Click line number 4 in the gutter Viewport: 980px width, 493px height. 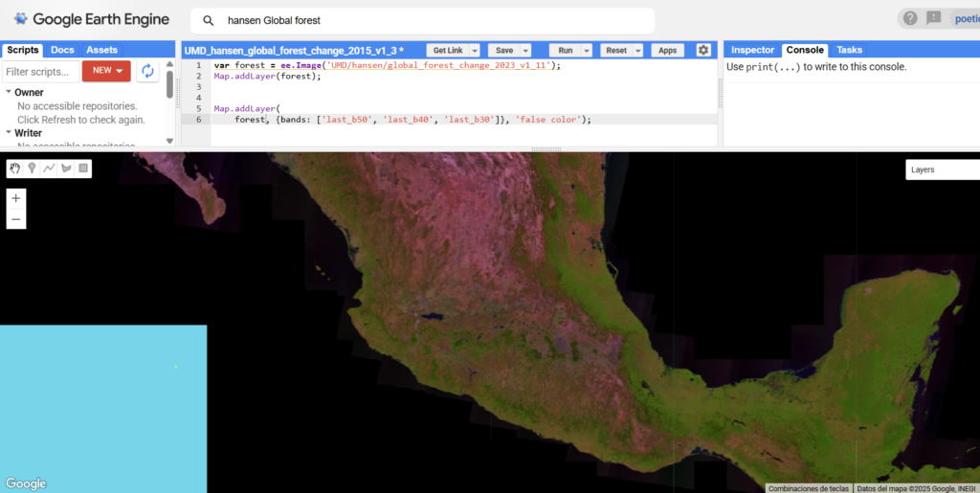coord(199,98)
